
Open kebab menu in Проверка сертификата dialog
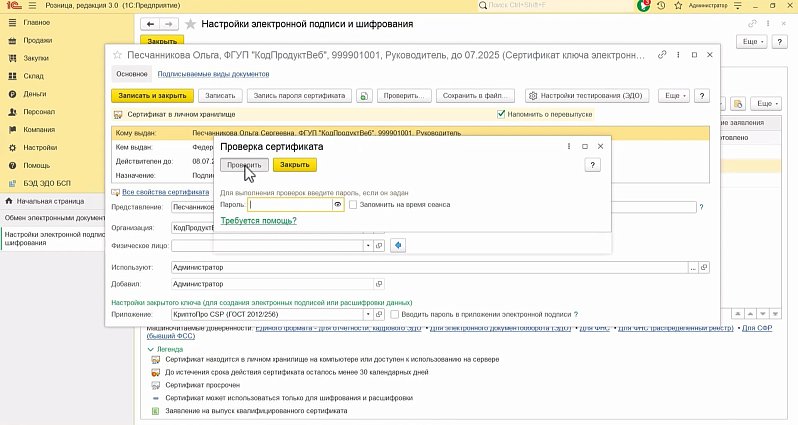568,146
